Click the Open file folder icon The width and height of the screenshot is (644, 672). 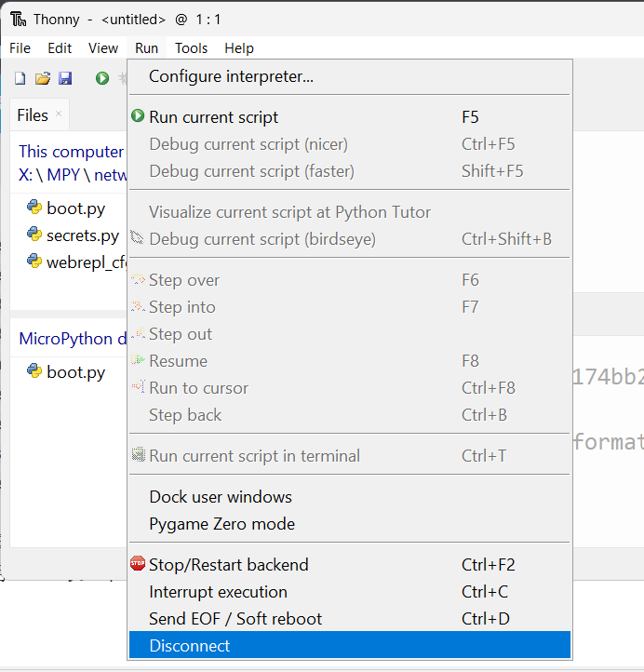(43, 78)
